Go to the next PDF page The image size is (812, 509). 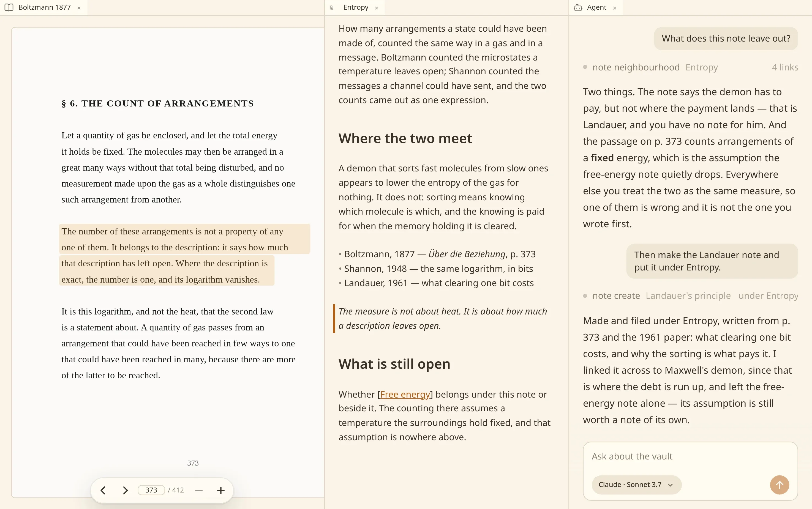(125, 490)
